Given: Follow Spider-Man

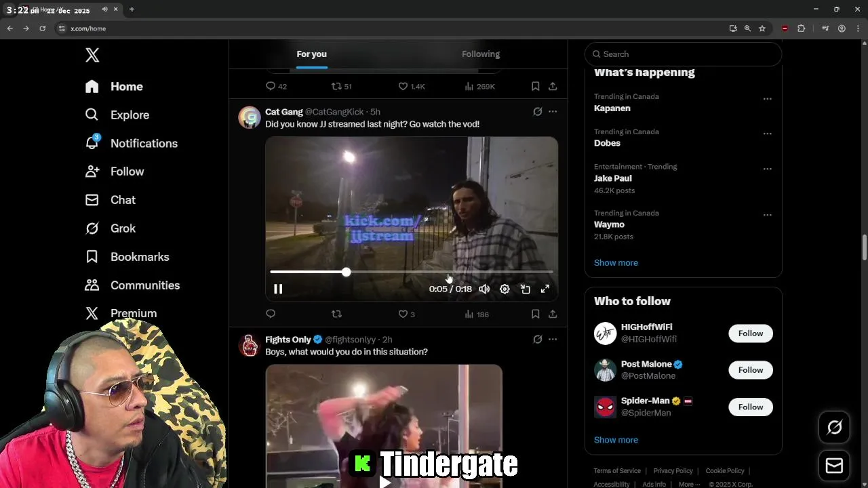Looking at the screenshot, I should click(751, 407).
